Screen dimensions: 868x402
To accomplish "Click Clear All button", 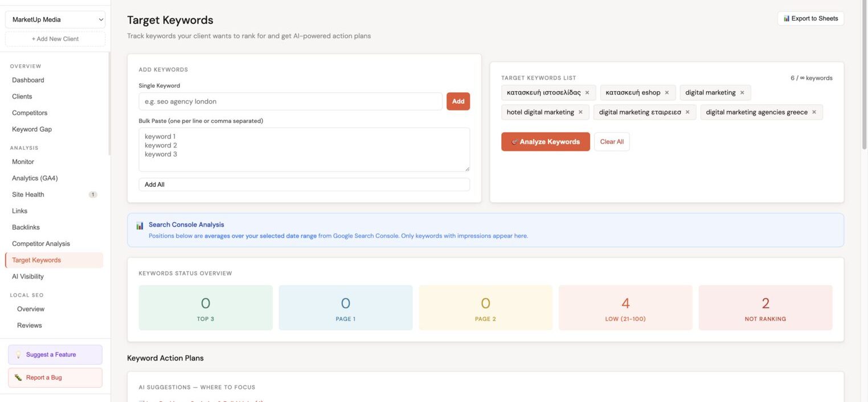I will pos(612,142).
